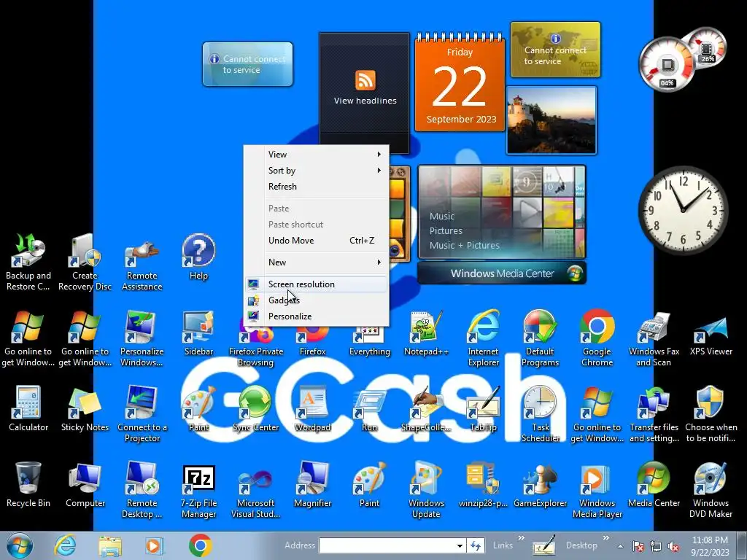This screenshot has width=747, height=560.
Task: Open the Help desktop icon
Action: [x=198, y=257]
